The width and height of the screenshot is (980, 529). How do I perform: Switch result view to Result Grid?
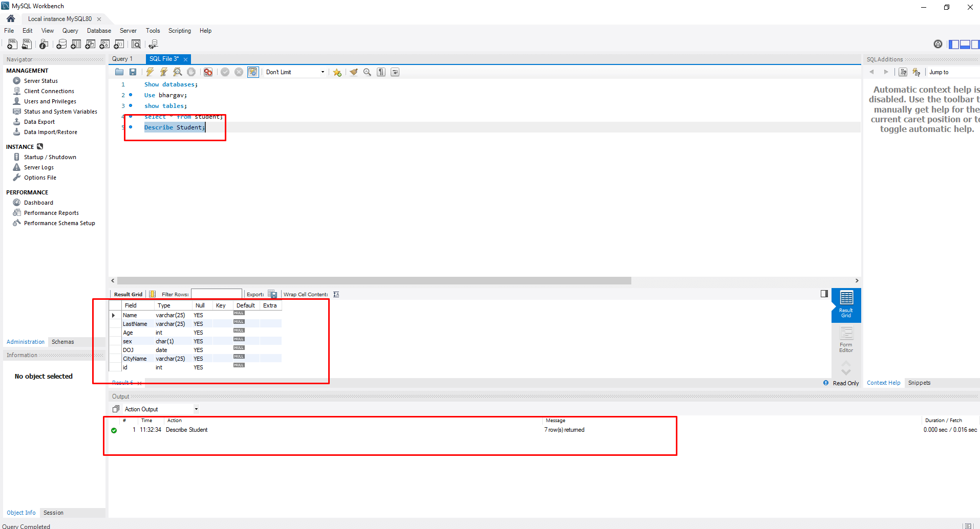point(845,305)
